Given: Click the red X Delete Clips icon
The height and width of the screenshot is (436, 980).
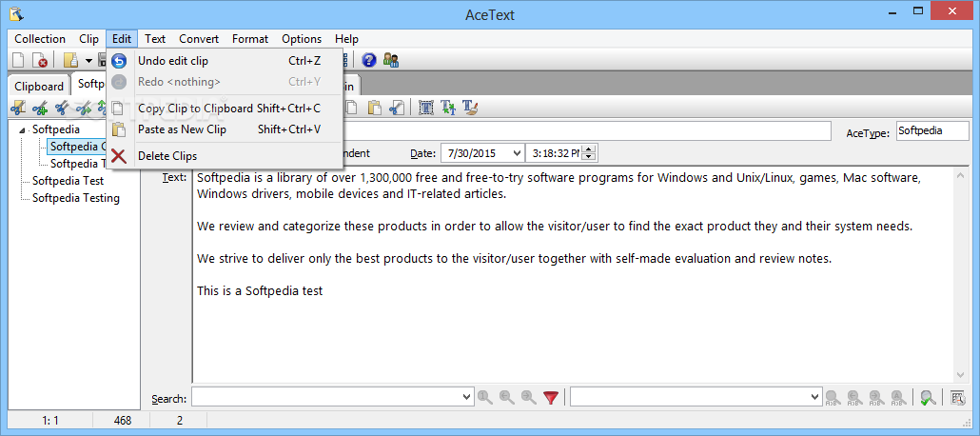Looking at the screenshot, I should tap(119, 156).
